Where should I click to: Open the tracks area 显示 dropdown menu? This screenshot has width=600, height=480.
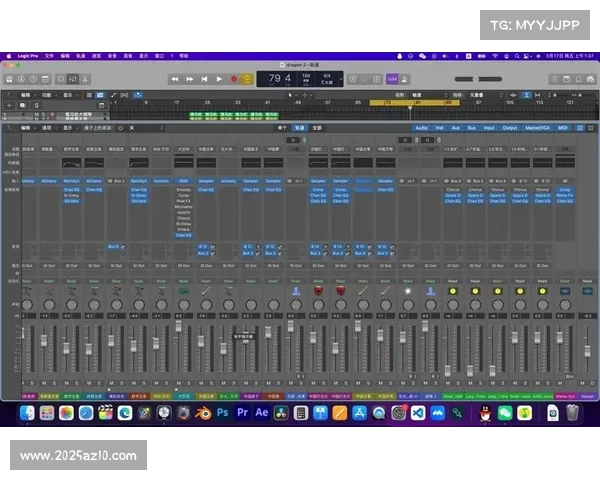click(x=68, y=94)
